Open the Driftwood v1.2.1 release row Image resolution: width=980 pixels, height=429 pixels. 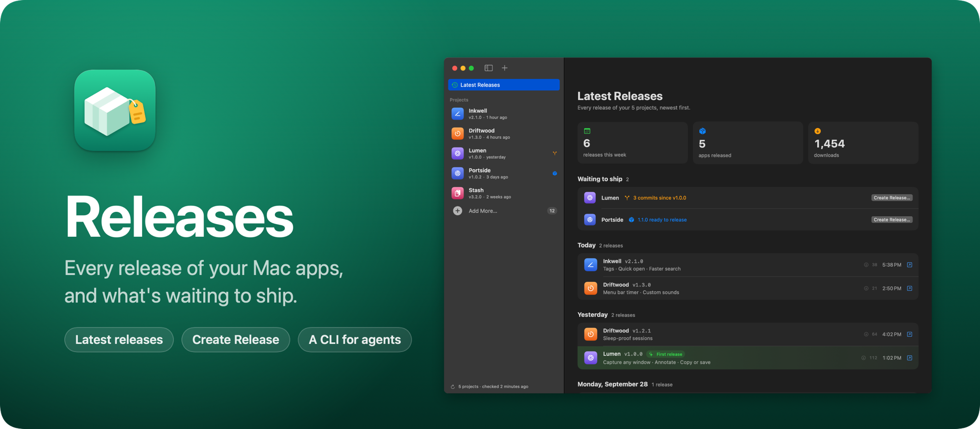click(748, 334)
